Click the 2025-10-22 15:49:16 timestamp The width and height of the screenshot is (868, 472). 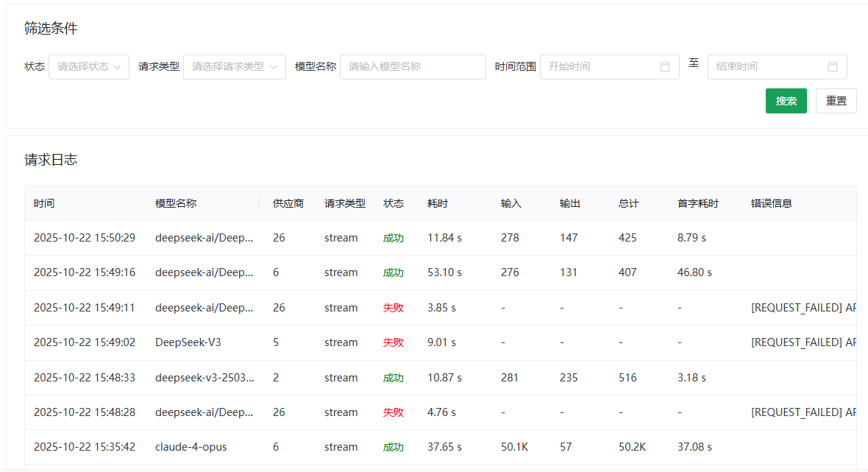coord(85,272)
